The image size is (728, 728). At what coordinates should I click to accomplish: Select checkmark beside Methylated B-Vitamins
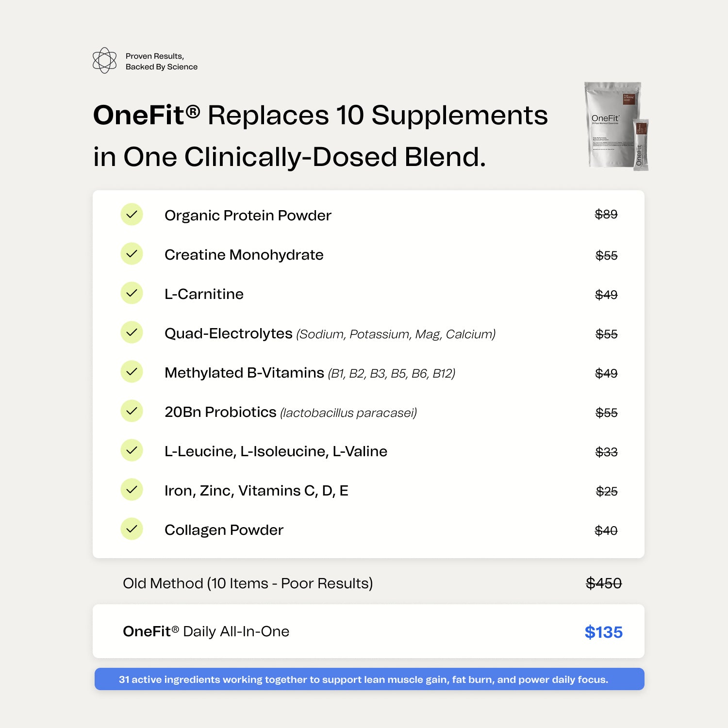pos(132,372)
